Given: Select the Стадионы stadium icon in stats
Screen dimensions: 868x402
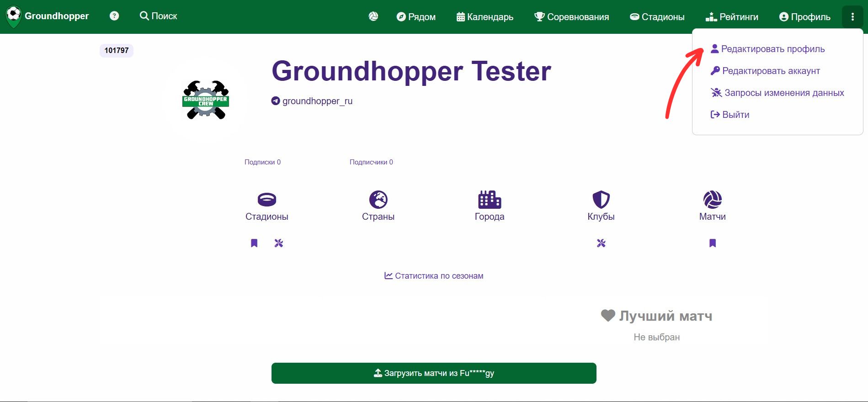Looking at the screenshot, I should [267, 200].
